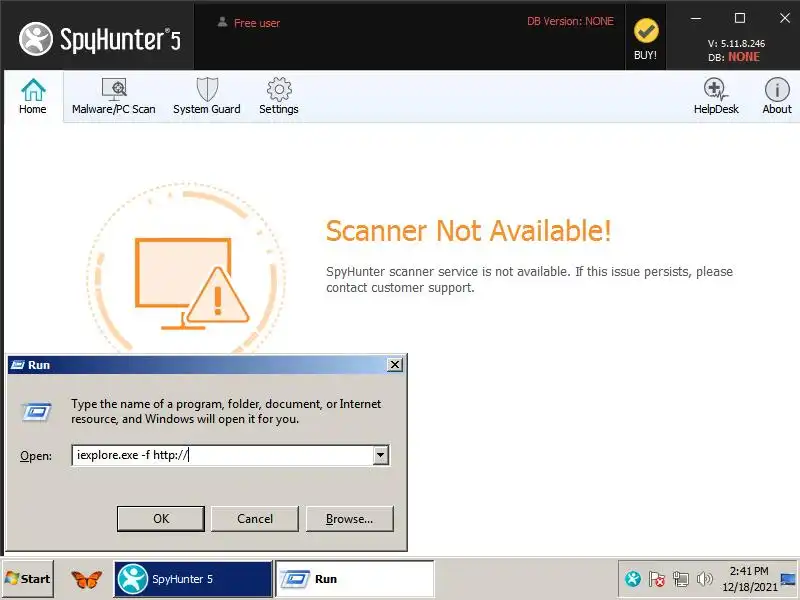The height and width of the screenshot is (600, 800).
Task: Open the Settings gear tab
Action: point(279,96)
